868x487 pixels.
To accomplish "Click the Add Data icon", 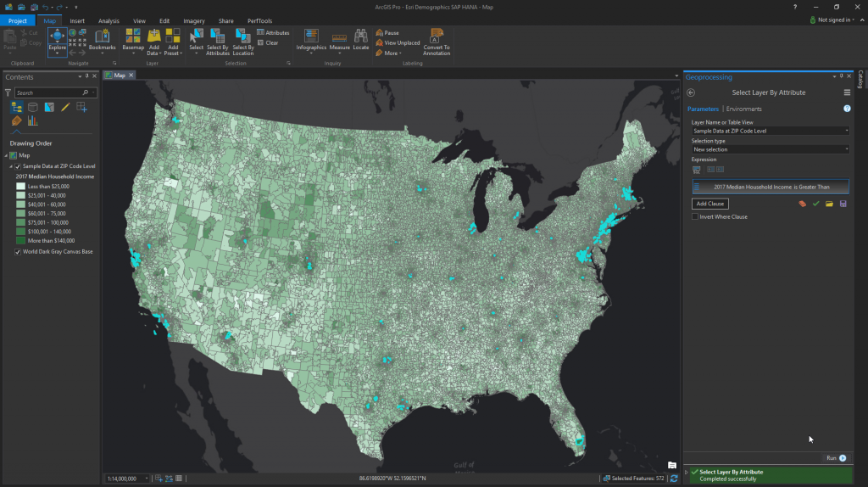I will point(154,36).
